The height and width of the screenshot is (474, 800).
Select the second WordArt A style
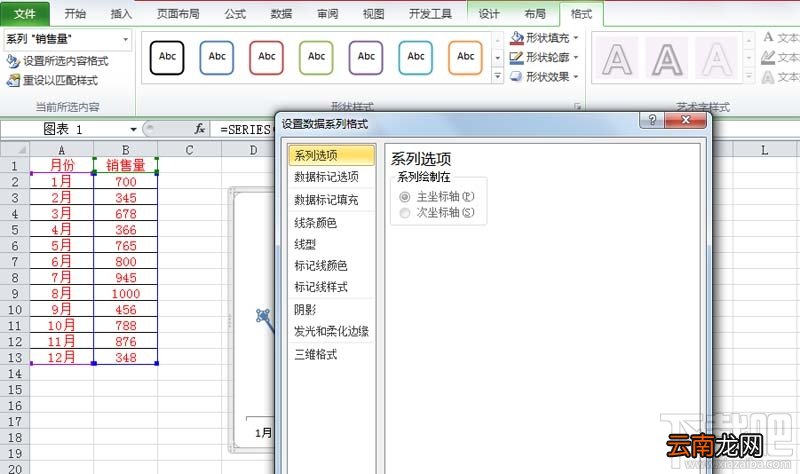pos(666,58)
